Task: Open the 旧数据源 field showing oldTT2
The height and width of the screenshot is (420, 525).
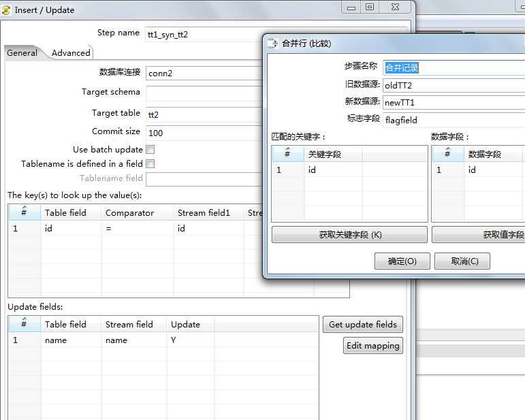Action: [454, 85]
